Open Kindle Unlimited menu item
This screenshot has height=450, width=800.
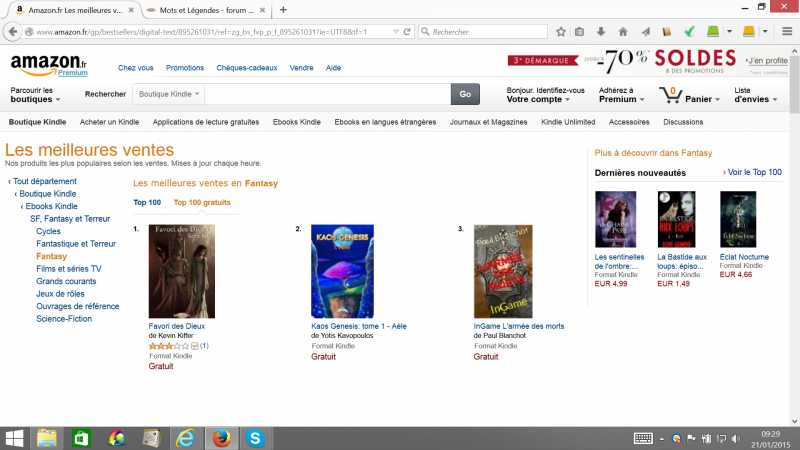(x=568, y=122)
